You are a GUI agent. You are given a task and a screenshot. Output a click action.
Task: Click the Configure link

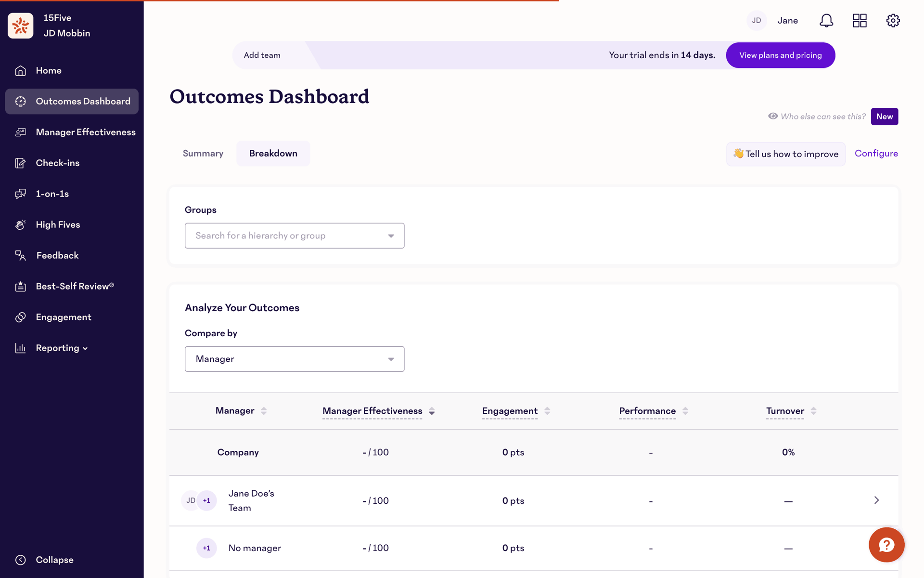(x=876, y=153)
